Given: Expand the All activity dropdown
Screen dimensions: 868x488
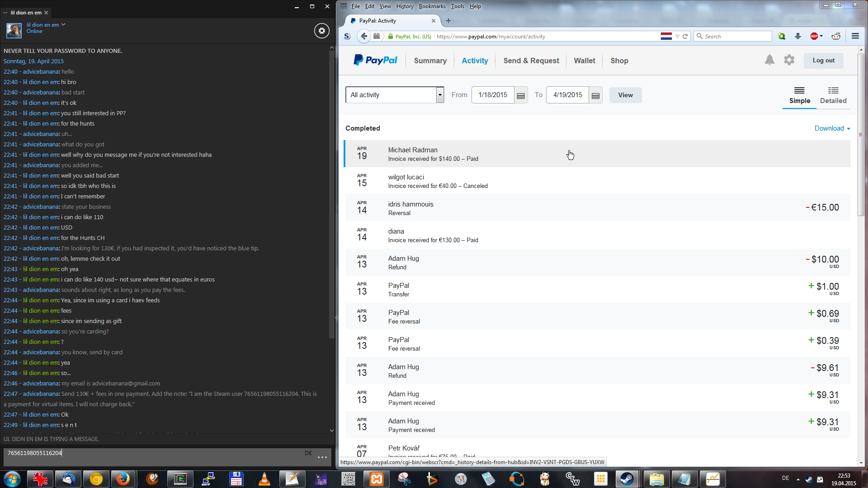Looking at the screenshot, I should (x=440, y=95).
